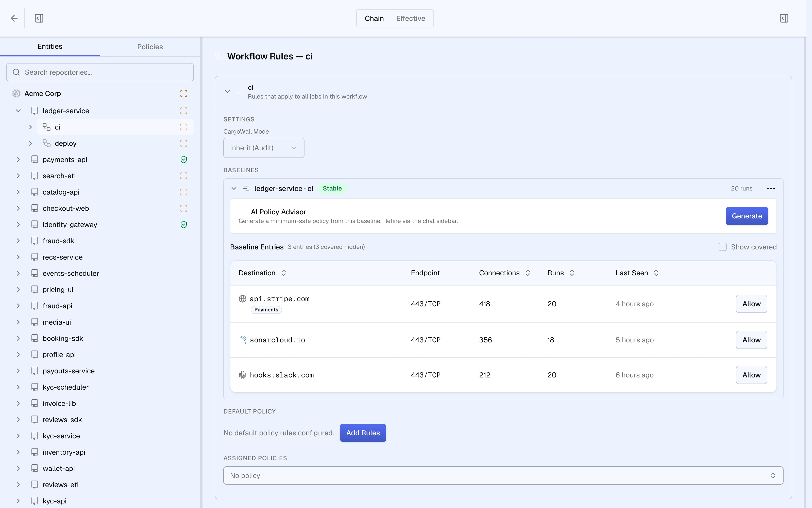Switch to the Policies tab
Image resolution: width=812 pixels, height=508 pixels.
coord(150,47)
